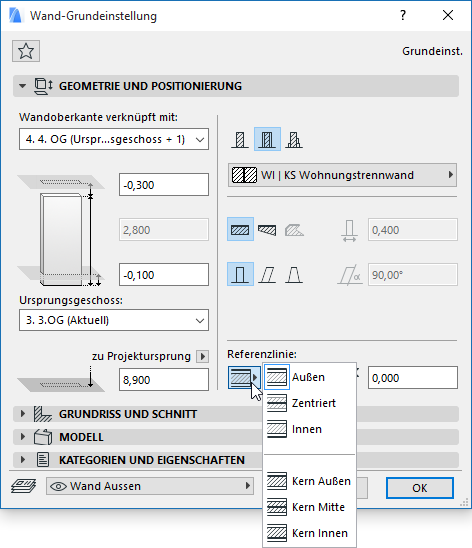This screenshot has height=548, width=472.
Task: Click the favorites star icon
Action: [x=26, y=51]
